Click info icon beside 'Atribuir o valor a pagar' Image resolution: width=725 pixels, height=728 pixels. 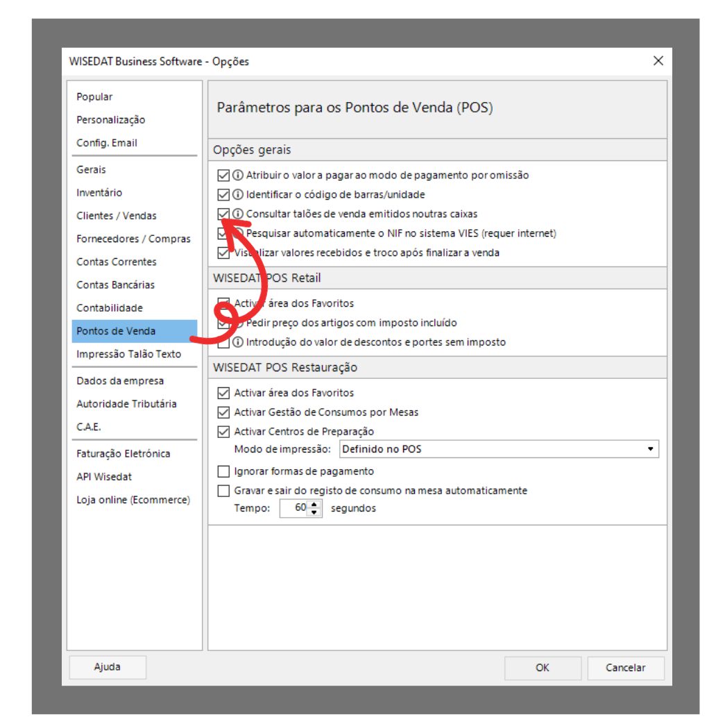click(238, 176)
